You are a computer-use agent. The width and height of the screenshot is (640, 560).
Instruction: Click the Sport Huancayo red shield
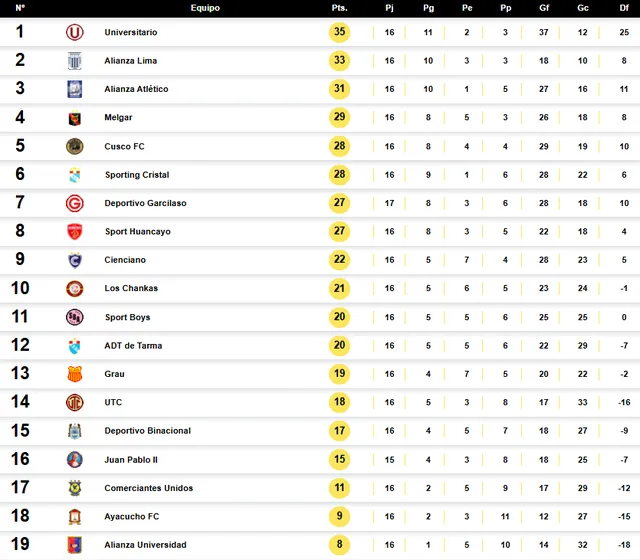(75, 231)
